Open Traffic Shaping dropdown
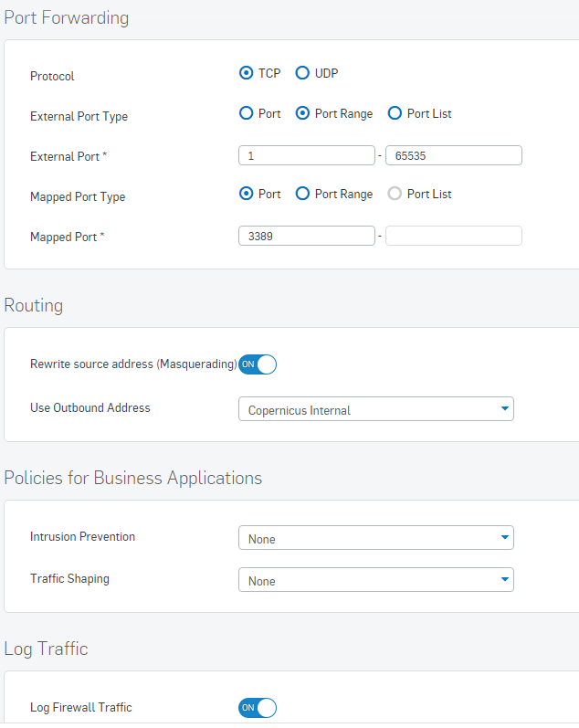This screenshot has width=579, height=728. [376, 579]
